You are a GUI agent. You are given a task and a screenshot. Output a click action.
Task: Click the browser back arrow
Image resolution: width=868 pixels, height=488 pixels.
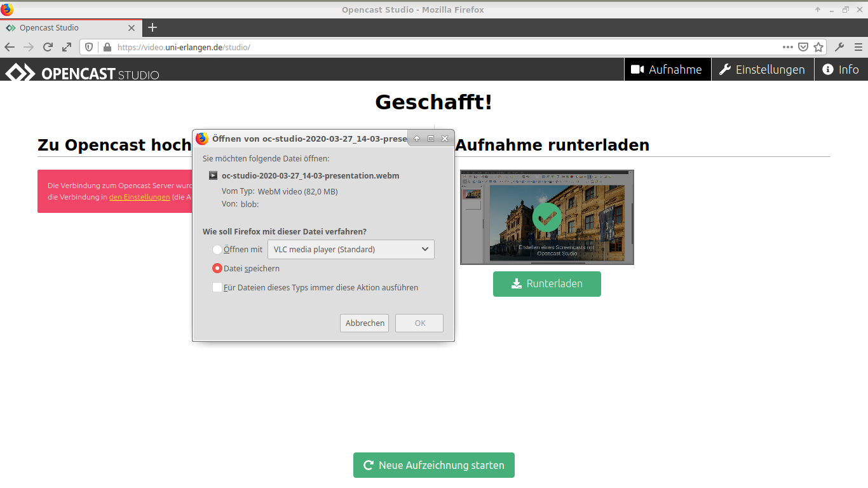tap(10, 47)
